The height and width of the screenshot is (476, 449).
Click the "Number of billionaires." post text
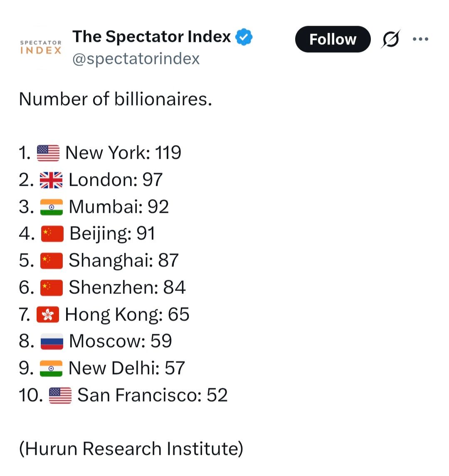pos(116,99)
